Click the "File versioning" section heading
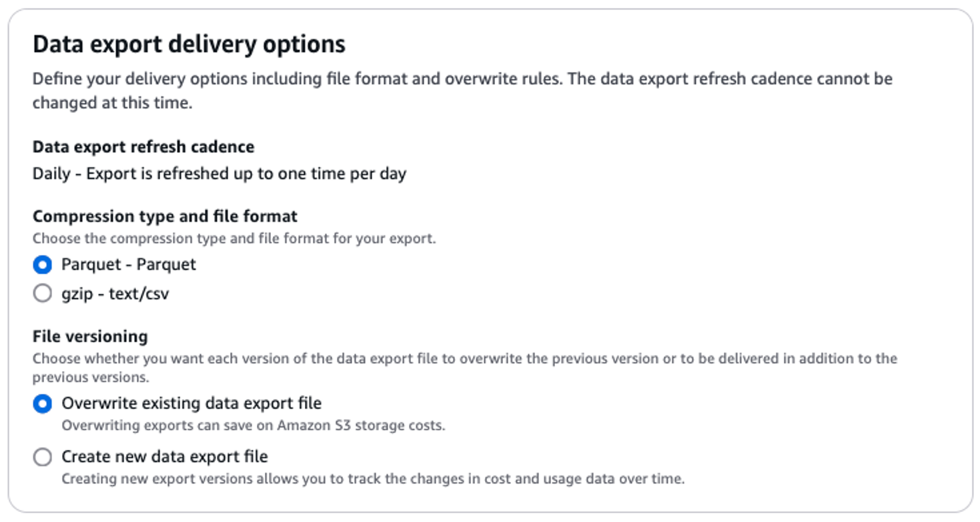This screenshot has height=522, width=980. [90, 337]
